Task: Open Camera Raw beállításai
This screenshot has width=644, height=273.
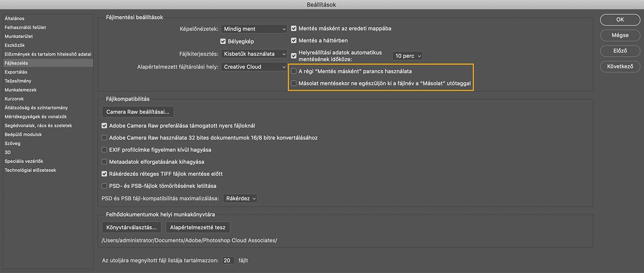Action: (x=138, y=112)
